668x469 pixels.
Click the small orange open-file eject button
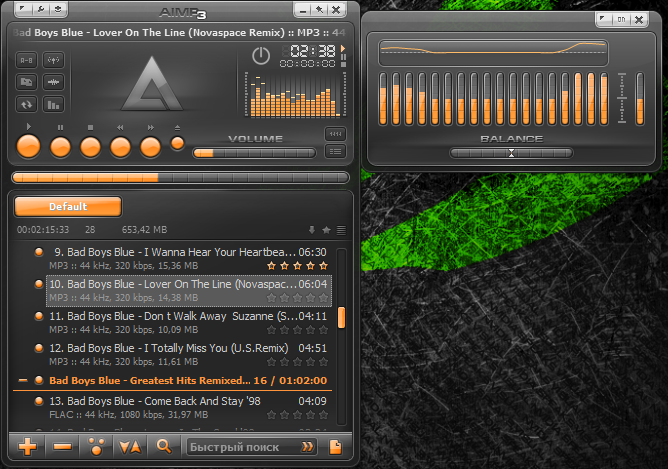tap(177, 144)
